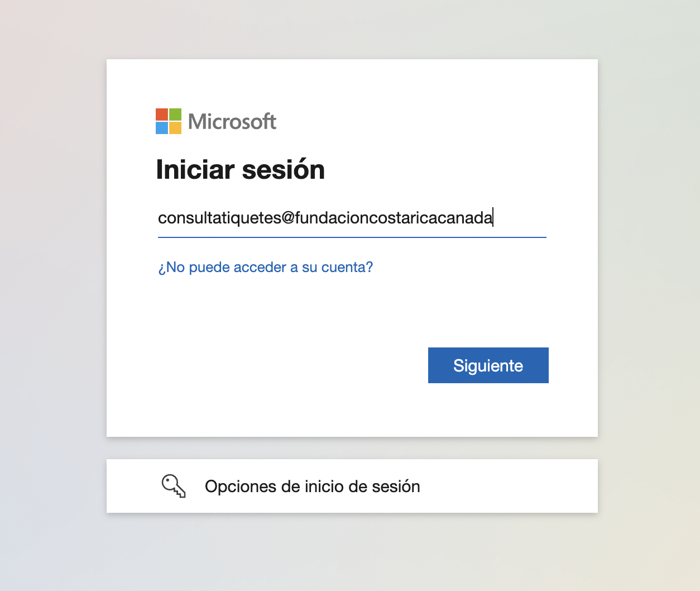Select the key icon for sign-in options
700x591 pixels.
(173, 485)
